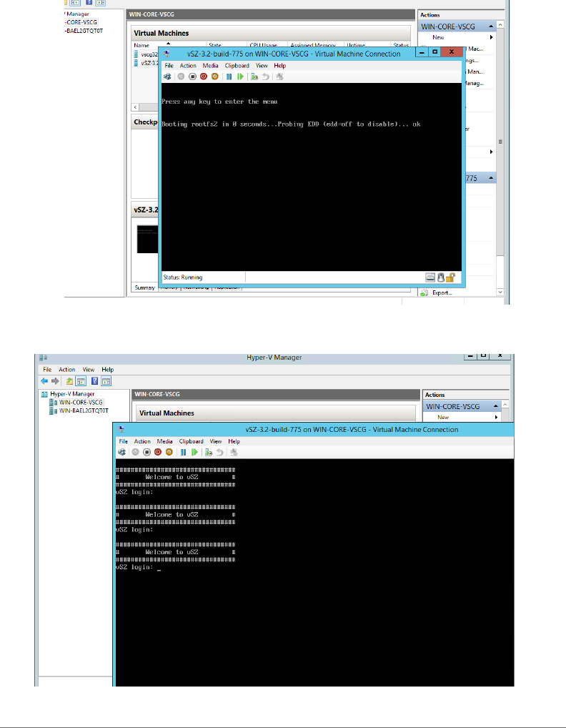566x728 pixels.
Task: Toggle the console tree toolbar icon
Action: pos(81,381)
